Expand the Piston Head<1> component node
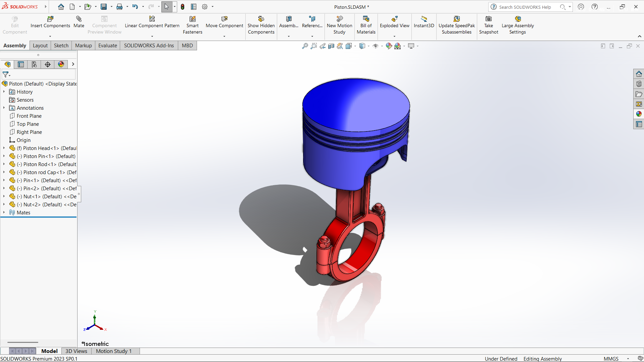 click(x=4, y=148)
